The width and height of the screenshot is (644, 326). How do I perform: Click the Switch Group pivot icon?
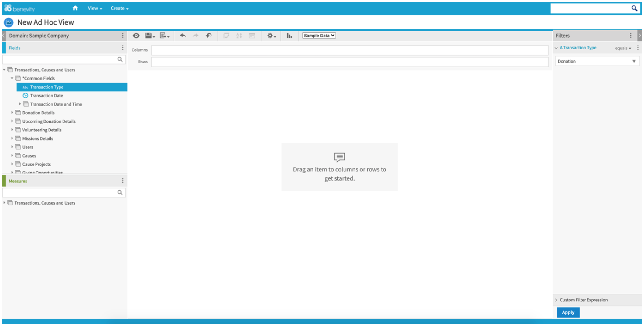tap(226, 36)
